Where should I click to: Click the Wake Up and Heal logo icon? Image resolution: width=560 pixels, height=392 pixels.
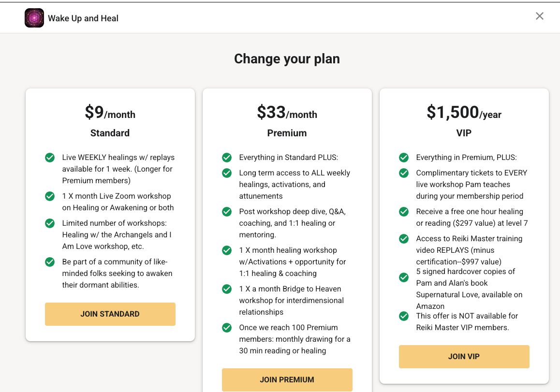[34, 18]
